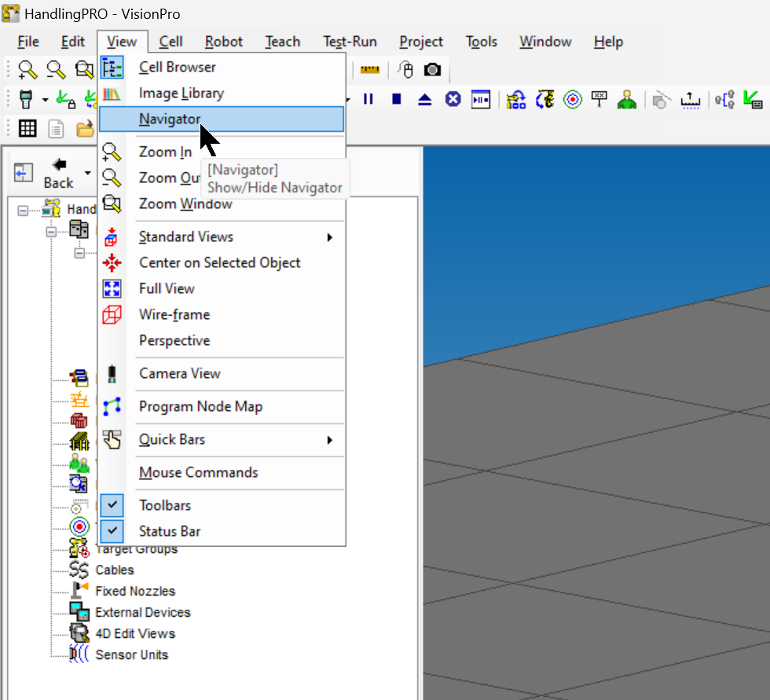
Task: Toggle the Cell Browser in View menu
Action: [222, 68]
